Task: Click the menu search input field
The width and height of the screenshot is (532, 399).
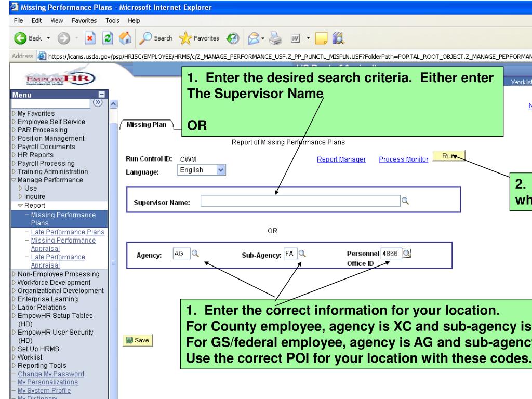Action: click(50, 103)
